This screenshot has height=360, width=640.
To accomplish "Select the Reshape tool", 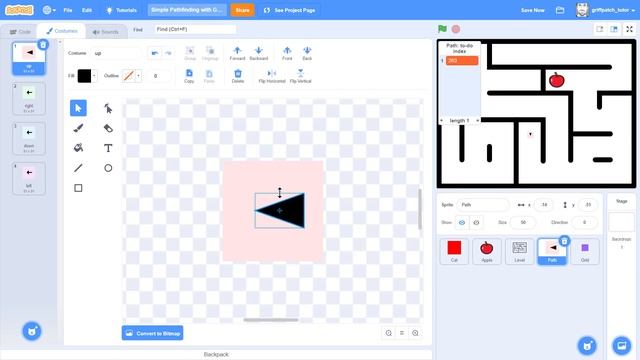I will point(108,108).
